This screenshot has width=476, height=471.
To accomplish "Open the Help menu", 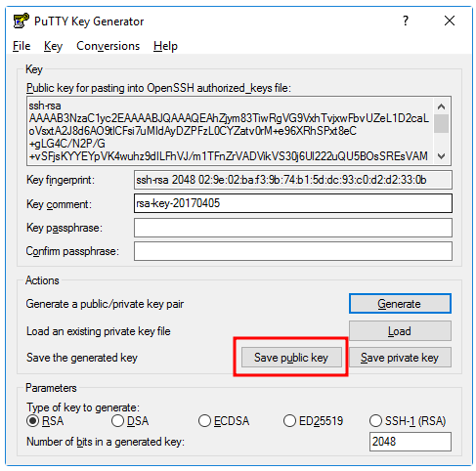I will 165,46.
